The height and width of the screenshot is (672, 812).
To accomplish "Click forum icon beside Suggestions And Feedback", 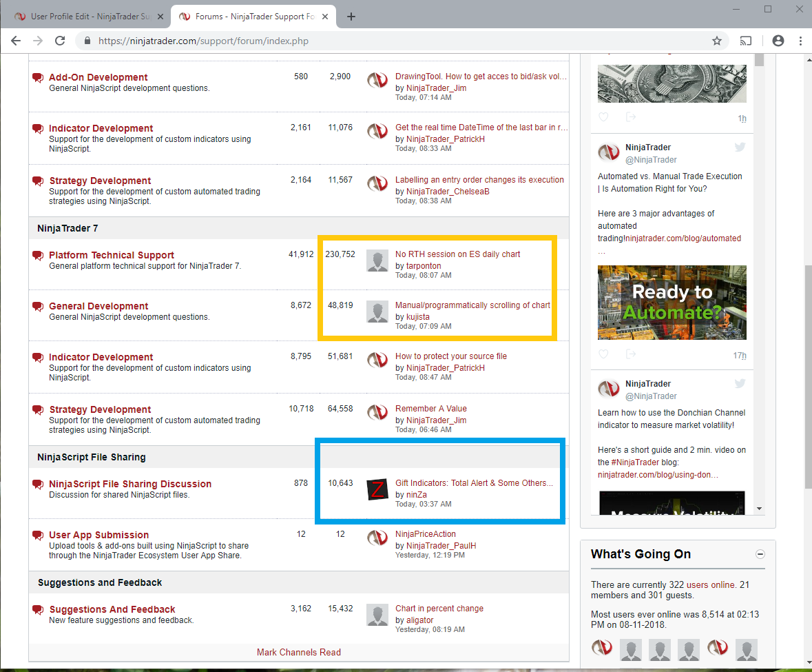I will point(38,610).
